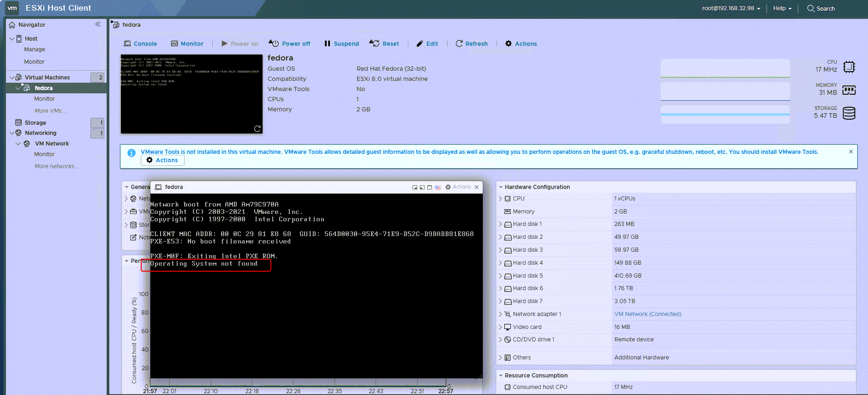Image resolution: width=868 pixels, height=395 pixels.
Task: Expand the Network adapter 1 row
Action: [x=500, y=314]
